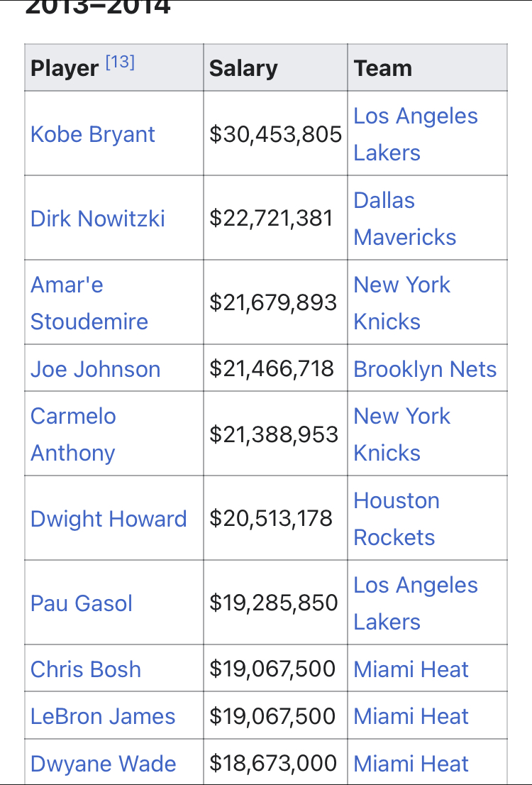Open the Dwyane Wade player link
The height and width of the screenshot is (785, 532).
point(104,764)
